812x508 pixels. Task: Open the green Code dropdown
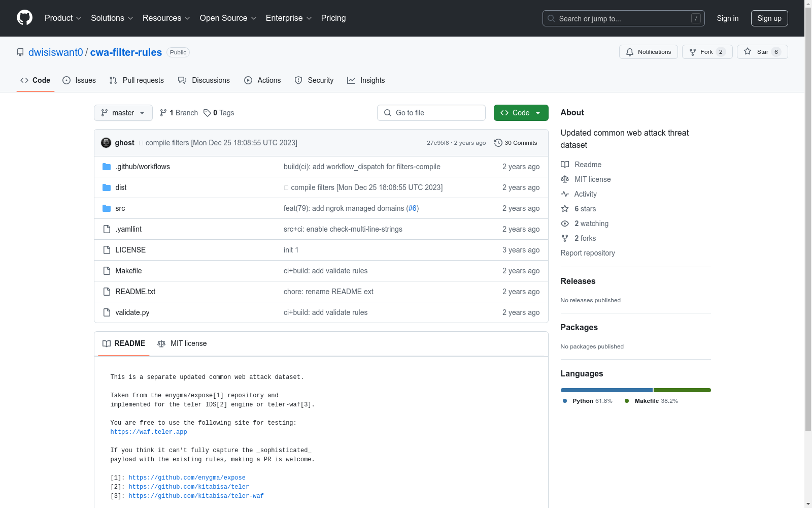[521, 113]
